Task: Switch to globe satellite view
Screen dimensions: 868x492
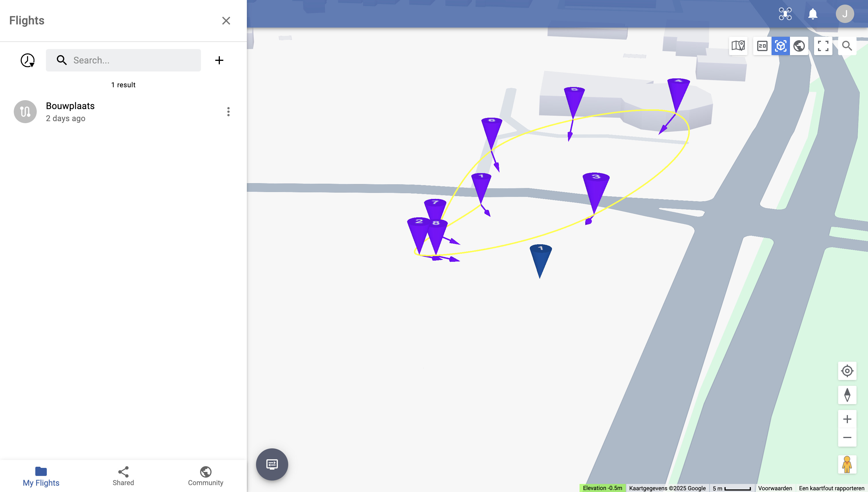Action: point(799,46)
